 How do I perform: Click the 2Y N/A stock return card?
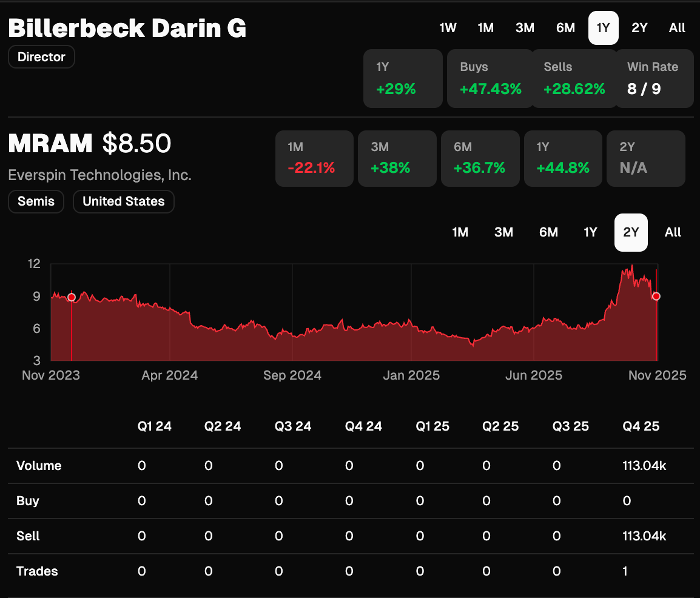coord(646,158)
